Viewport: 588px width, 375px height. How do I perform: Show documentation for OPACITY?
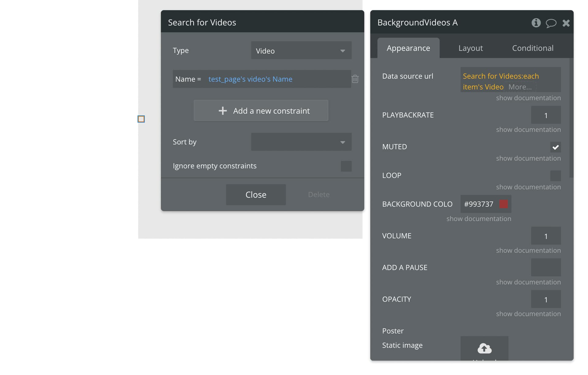tap(528, 314)
